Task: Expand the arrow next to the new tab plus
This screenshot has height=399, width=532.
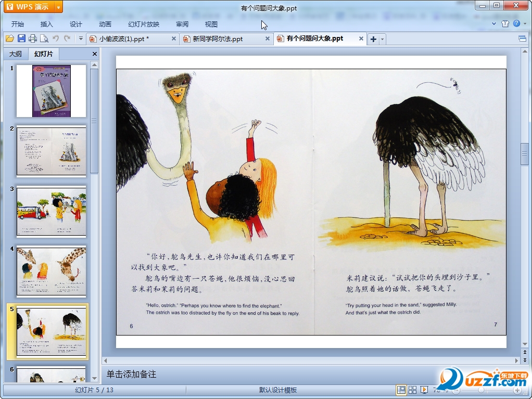Action: point(383,39)
